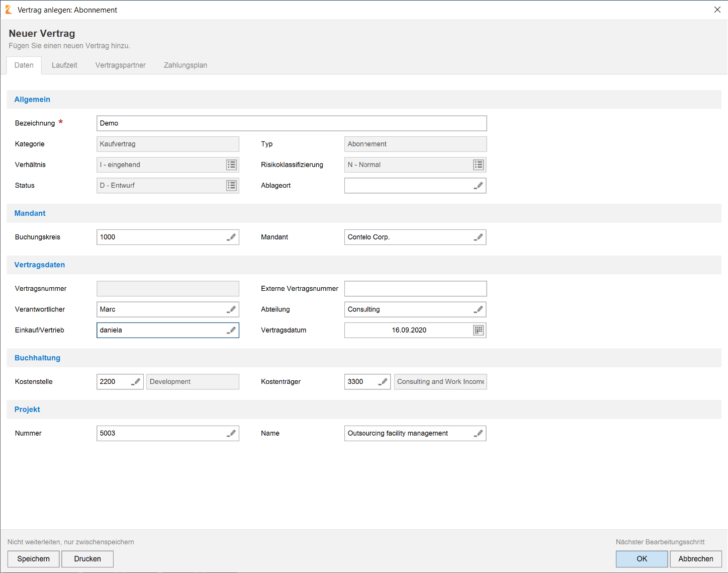The height and width of the screenshot is (573, 728).
Task: Click the pencil icon in Ablageort field
Action: point(479,186)
